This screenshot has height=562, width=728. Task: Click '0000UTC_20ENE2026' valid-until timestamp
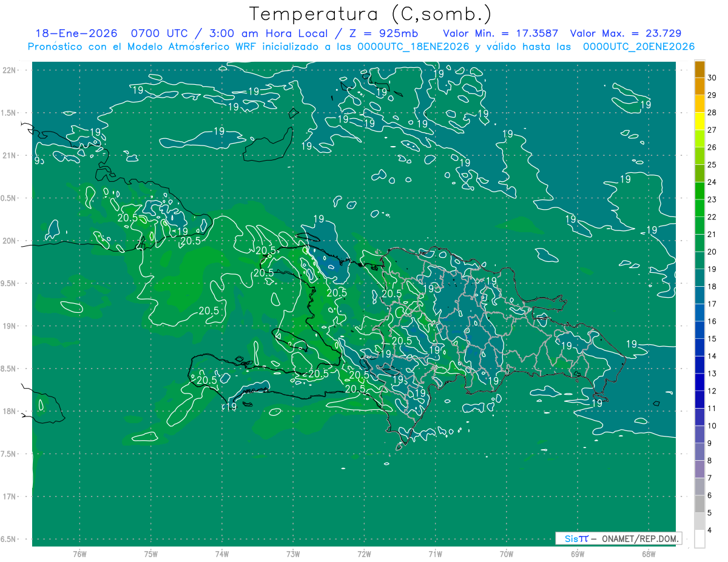click(639, 47)
